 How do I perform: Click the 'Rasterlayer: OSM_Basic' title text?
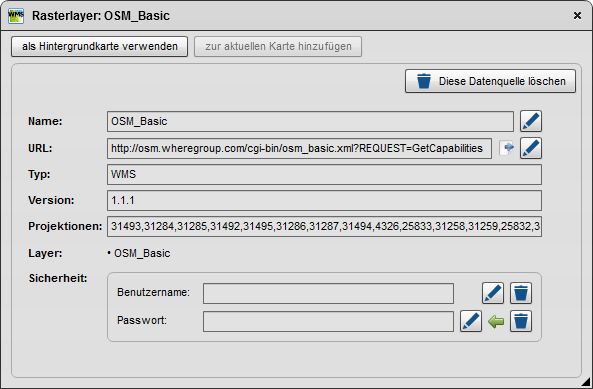(101, 16)
